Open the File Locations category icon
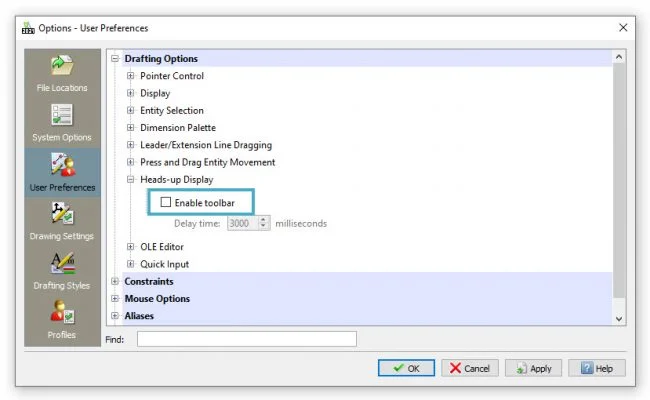The height and width of the screenshot is (400, 650). click(62, 67)
